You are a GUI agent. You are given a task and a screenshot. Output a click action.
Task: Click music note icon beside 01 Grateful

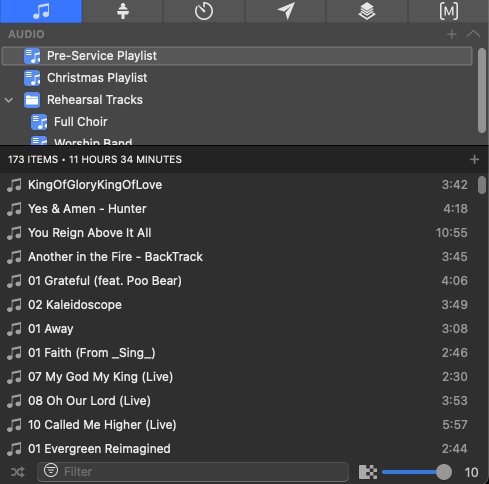pyautogui.click(x=14, y=281)
